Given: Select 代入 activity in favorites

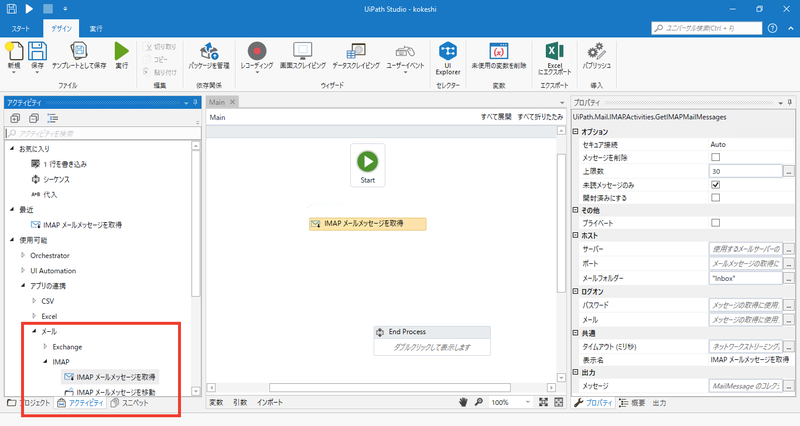Looking at the screenshot, I should click(x=44, y=194).
